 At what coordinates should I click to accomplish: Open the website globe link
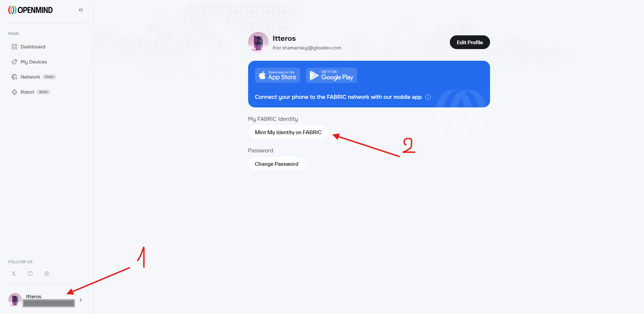(x=47, y=274)
